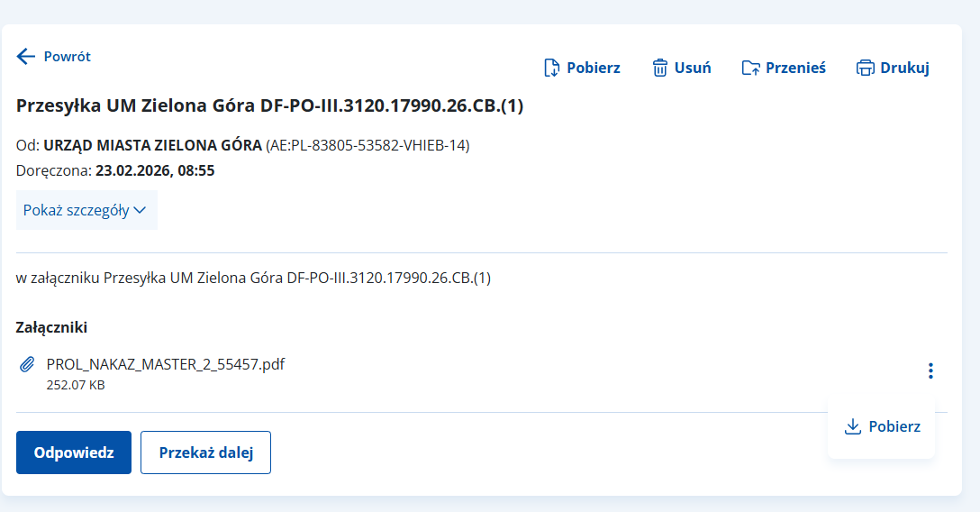Image resolution: width=980 pixels, height=512 pixels.
Task: Click the printer icon
Action: point(865,68)
